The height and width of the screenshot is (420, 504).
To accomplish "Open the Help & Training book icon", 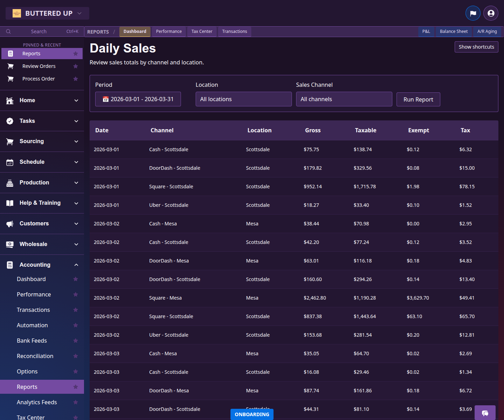I will pos(10,203).
